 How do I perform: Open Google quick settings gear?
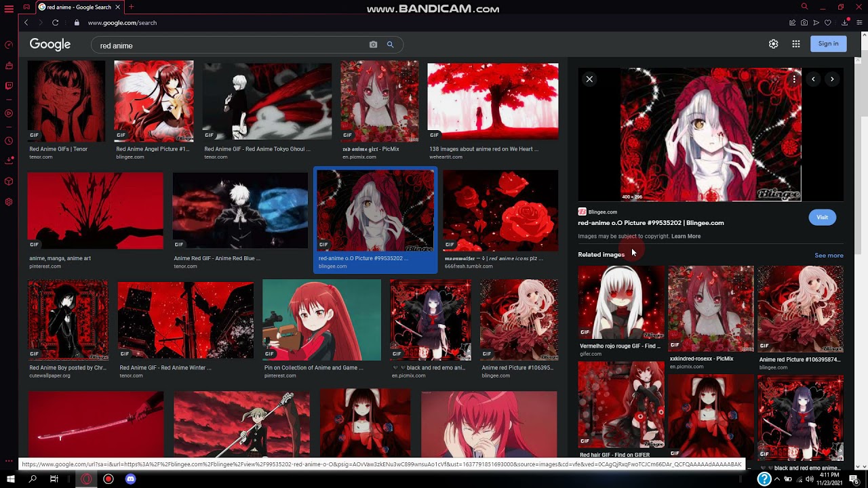773,43
